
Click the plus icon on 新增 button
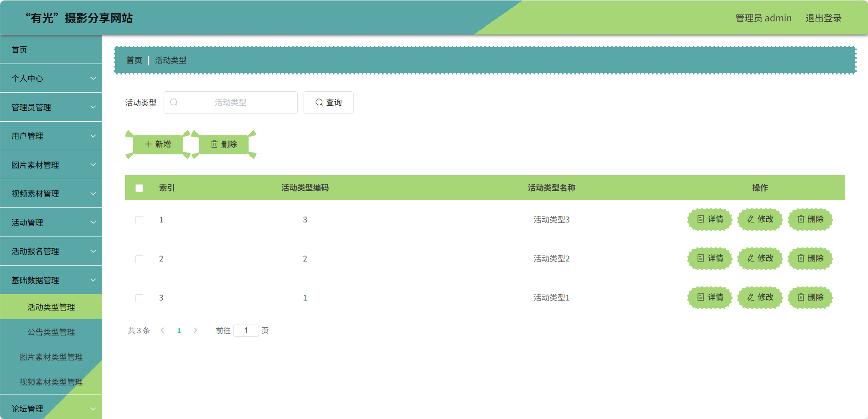[149, 144]
